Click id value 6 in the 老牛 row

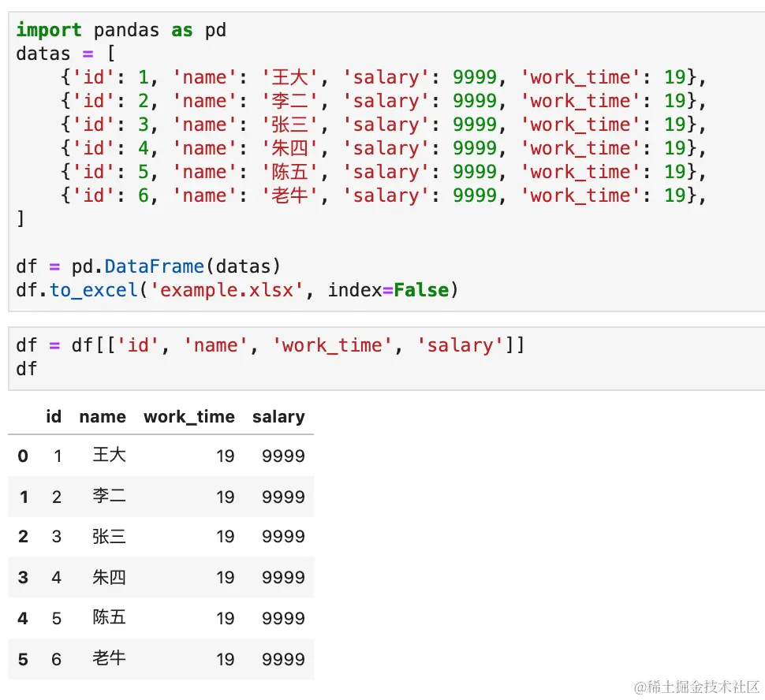click(57, 660)
